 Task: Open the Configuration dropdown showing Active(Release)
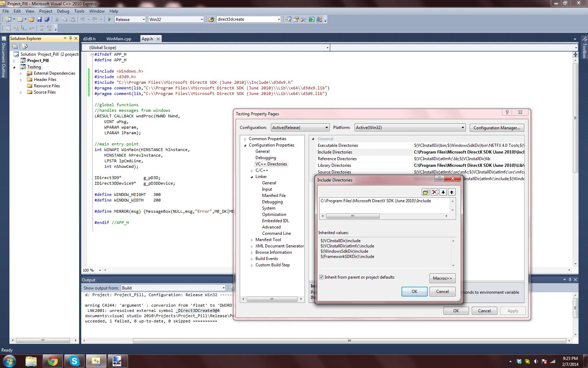point(300,128)
